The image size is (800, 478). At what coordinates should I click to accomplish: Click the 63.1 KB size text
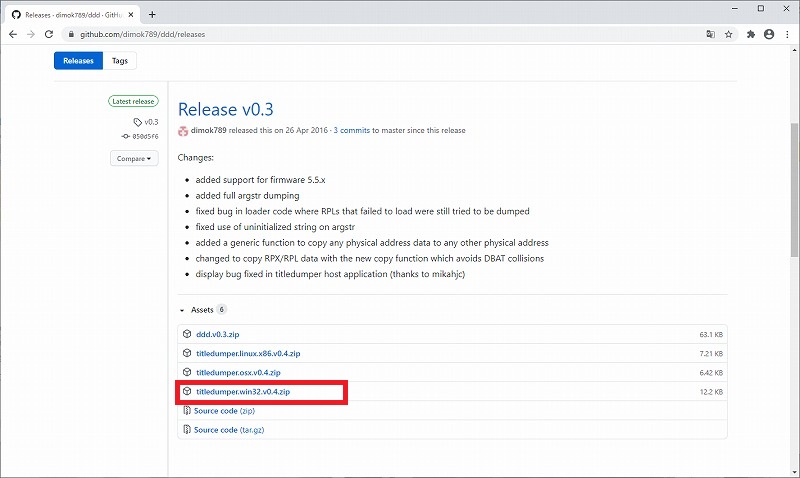point(711,335)
